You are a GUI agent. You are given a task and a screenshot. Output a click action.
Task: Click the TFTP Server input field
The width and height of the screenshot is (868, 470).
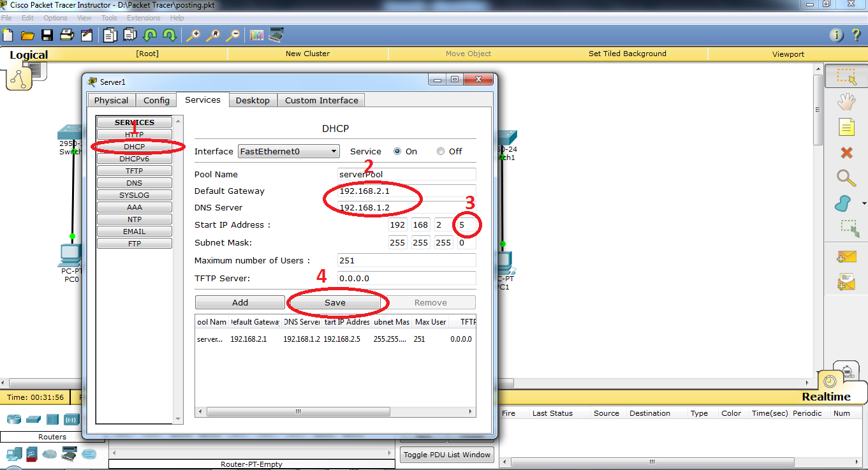pyautogui.click(x=407, y=278)
